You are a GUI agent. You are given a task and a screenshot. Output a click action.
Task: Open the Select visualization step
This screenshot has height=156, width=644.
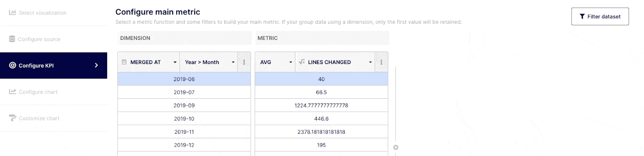pyautogui.click(x=54, y=13)
